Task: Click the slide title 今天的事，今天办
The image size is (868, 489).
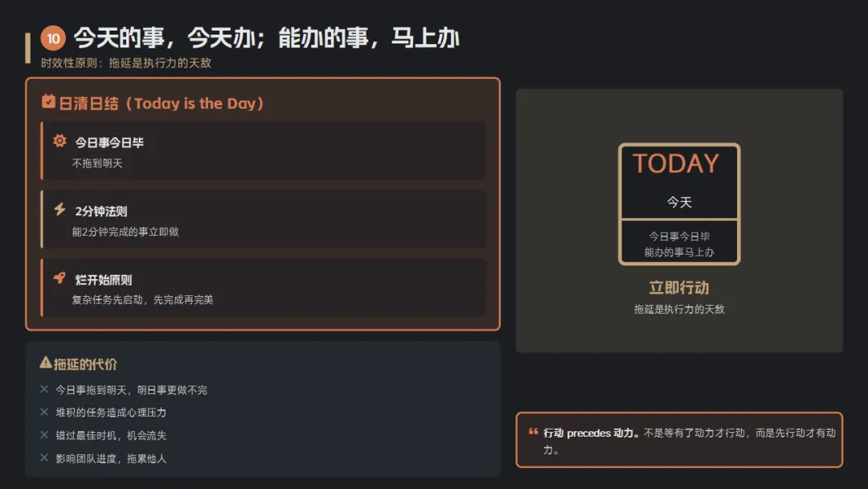Action: [x=266, y=38]
